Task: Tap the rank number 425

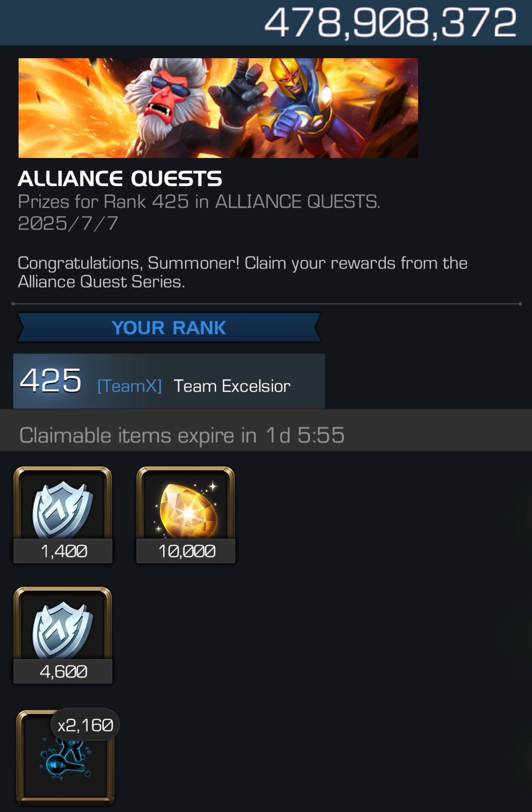Action: (x=50, y=380)
